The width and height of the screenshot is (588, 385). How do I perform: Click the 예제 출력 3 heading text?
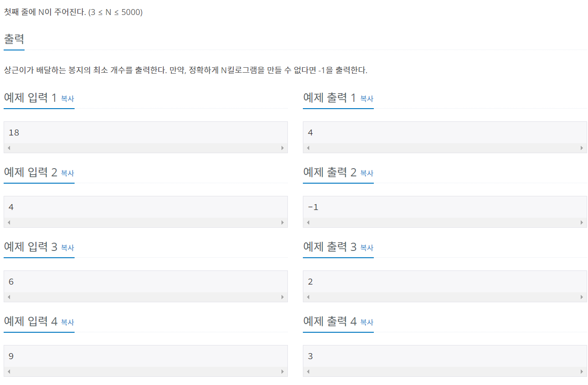pos(330,247)
